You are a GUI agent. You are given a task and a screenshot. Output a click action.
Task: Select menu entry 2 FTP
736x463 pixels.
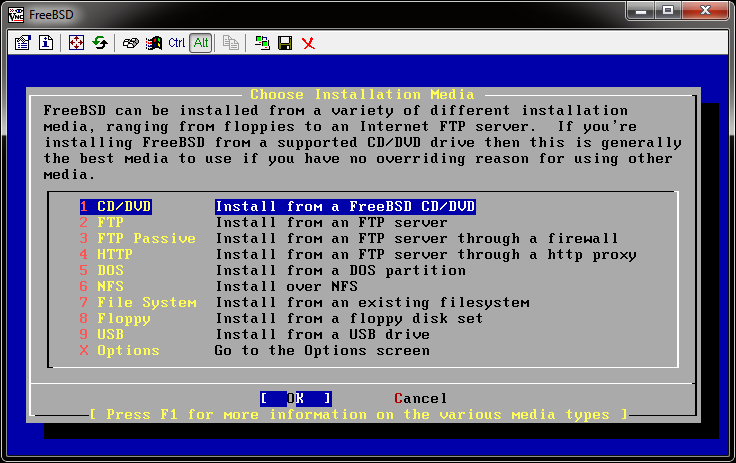click(x=102, y=223)
